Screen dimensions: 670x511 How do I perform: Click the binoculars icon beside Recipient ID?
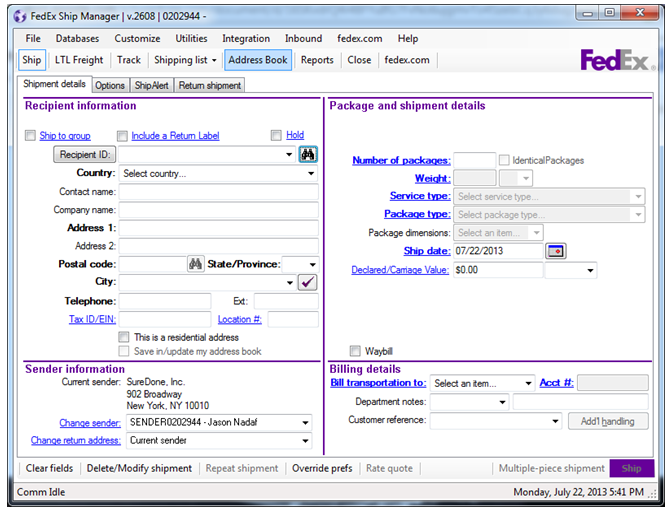pos(308,155)
